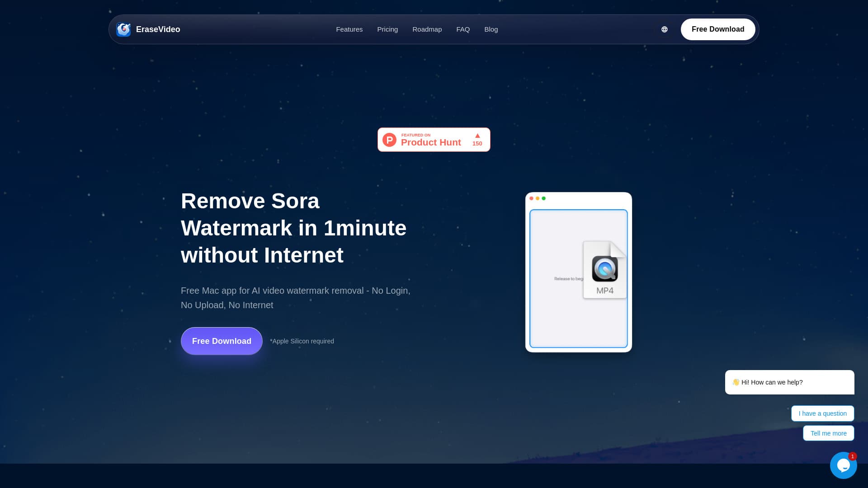The height and width of the screenshot is (488, 868).
Task: Select the 'Tell me more' chat option
Action: click(829, 433)
